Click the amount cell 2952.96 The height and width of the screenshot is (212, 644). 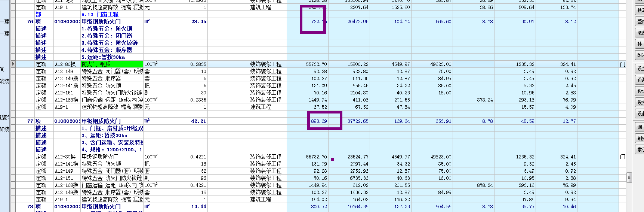[359, 171]
